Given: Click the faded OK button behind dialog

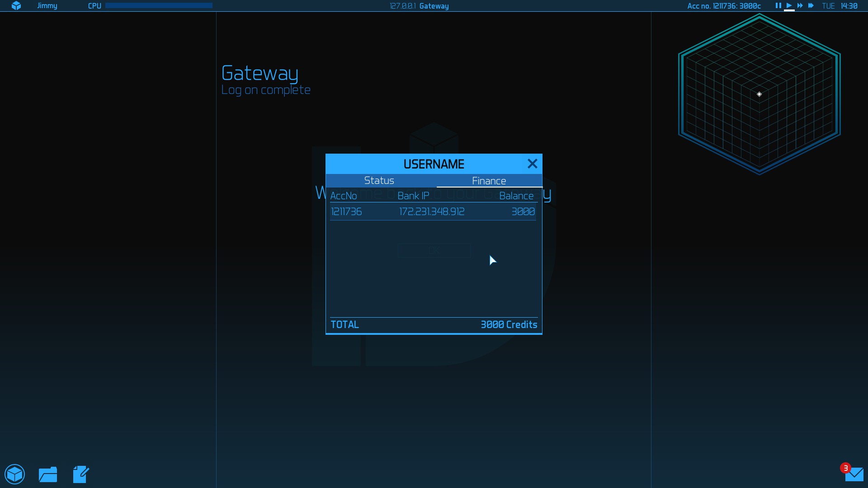Looking at the screenshot, I should (x=434, y=251).
